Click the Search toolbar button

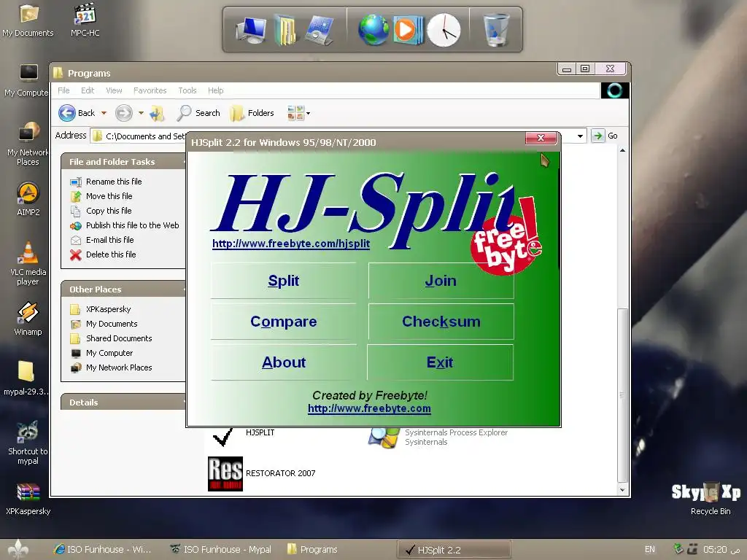point(198,113)
